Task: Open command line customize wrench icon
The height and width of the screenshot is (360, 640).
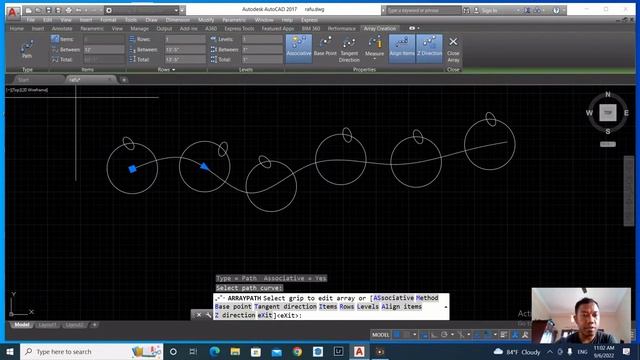Action: coord(208,315)
